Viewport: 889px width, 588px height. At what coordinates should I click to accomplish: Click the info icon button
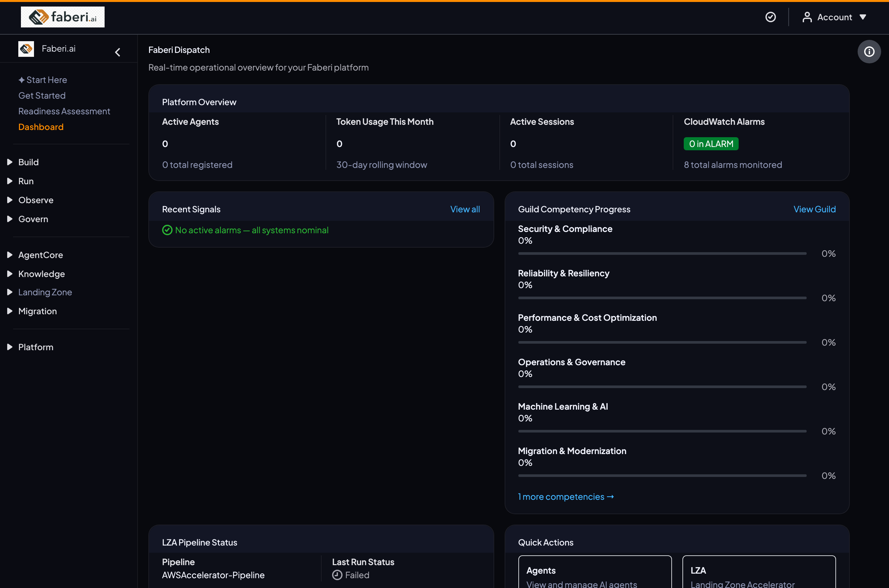[x=869, y=52]
